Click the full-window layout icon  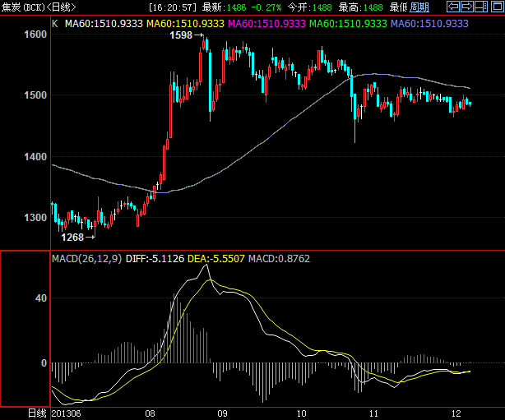(497, 7)
